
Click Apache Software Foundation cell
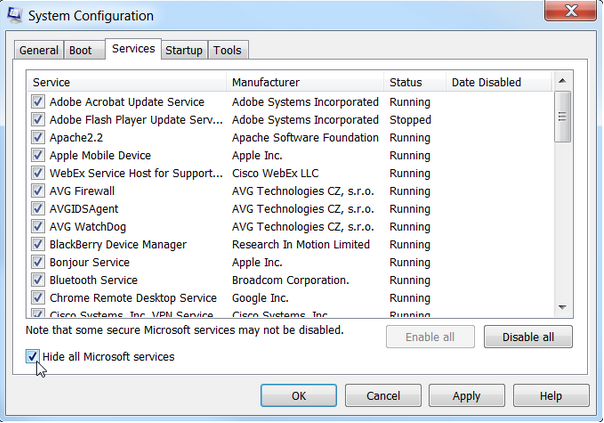[305, 138]
